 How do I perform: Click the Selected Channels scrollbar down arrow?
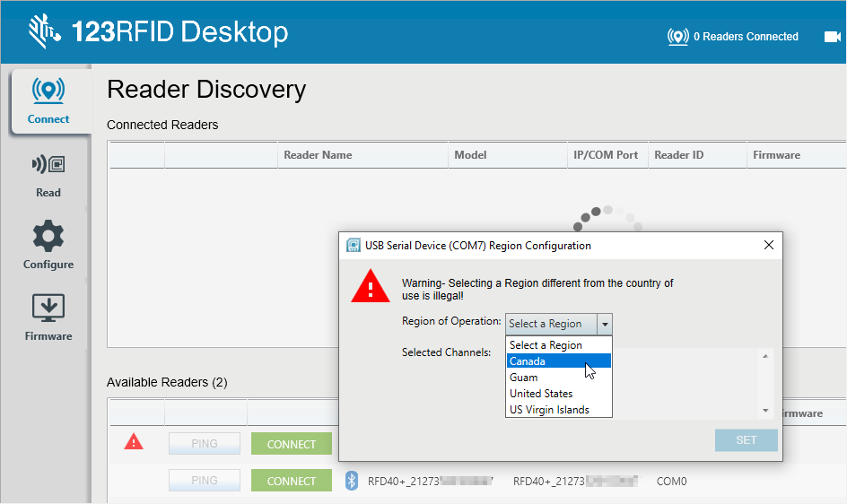[765, 411]
